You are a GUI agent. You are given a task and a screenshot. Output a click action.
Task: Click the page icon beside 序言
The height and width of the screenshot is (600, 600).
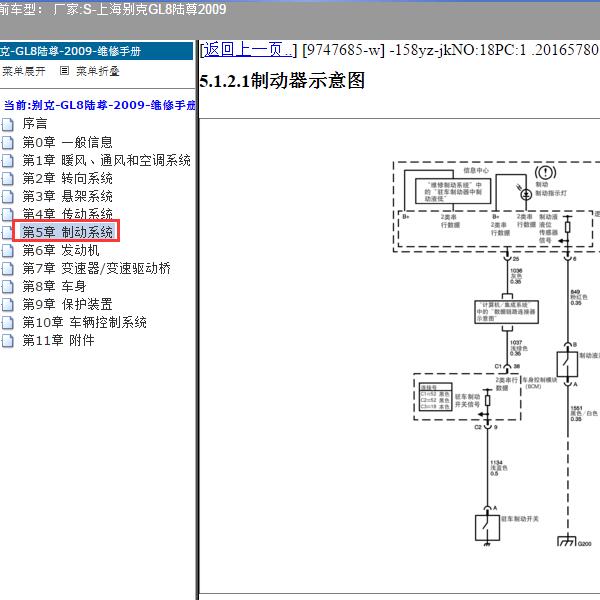[x=7, y=124]
